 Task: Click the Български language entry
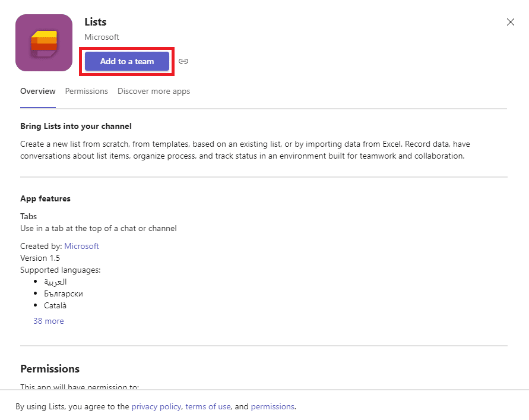pyautogui.click(x=64, y=293)
